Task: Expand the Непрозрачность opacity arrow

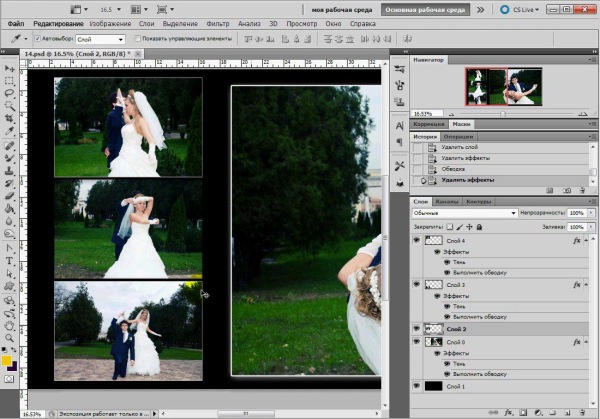Action: pyautogui.click(x=590, y=214)
